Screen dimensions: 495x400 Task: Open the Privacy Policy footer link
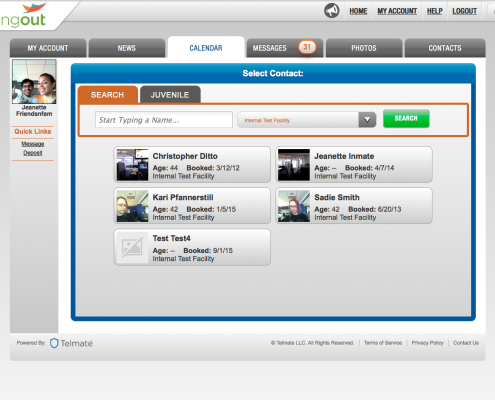click(x=427, y=343)
